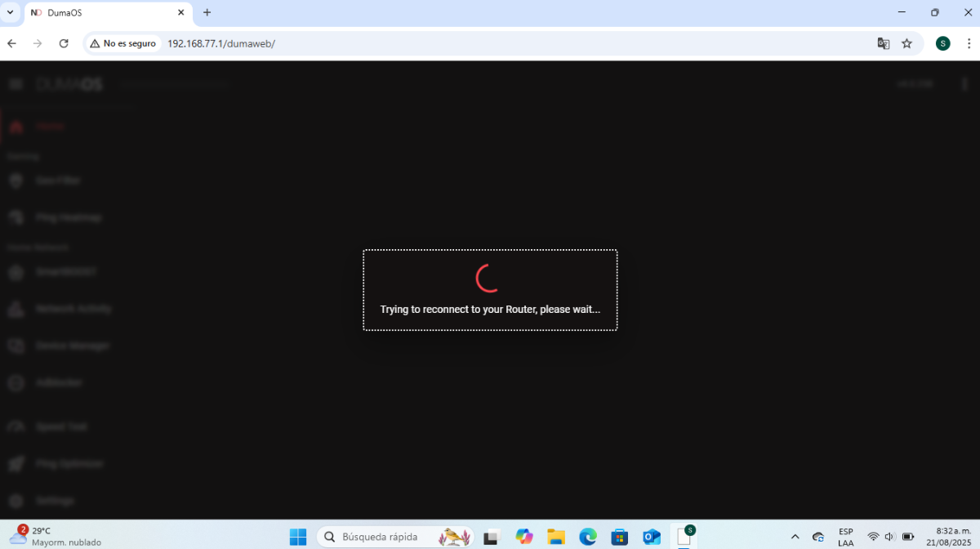Click the reconnecting spinner in the dialog
Screen dimensions: 980x549
(488, 278)
